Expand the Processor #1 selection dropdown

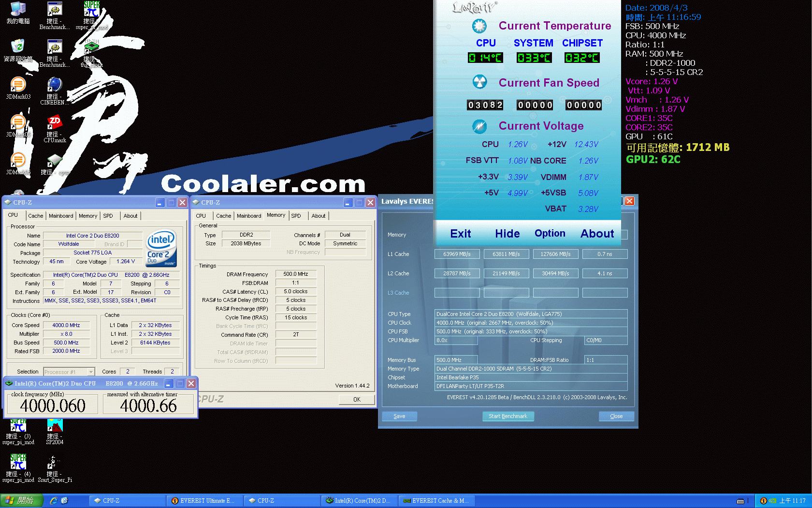click(x=91, y=372)
